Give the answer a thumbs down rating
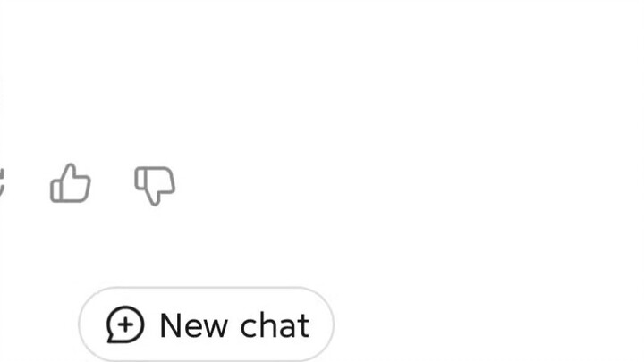The height and width of the screenshot is (362, 644). click(x=155, y=186)
